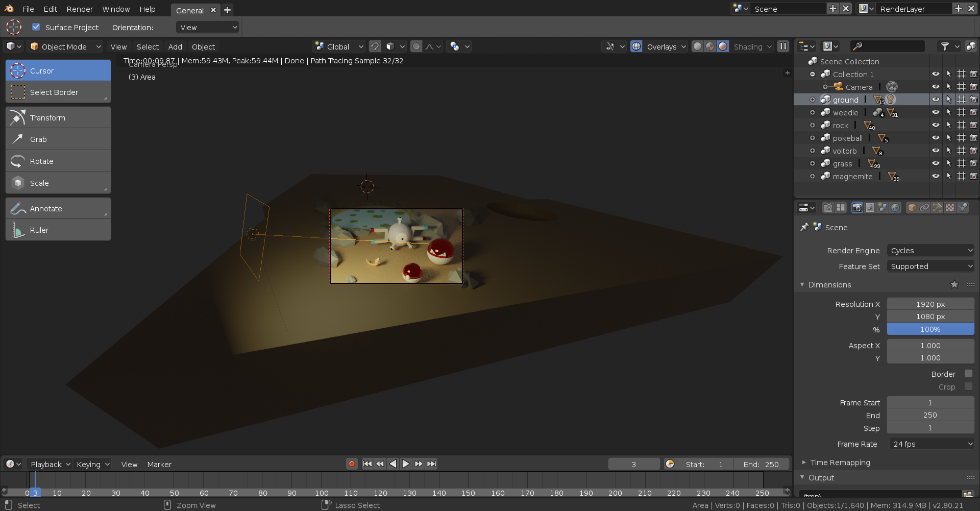This screenshot has width=980, height=511.
Task: Toggle render visibility of the magnemite collection
Action: [x=974, y=176]
